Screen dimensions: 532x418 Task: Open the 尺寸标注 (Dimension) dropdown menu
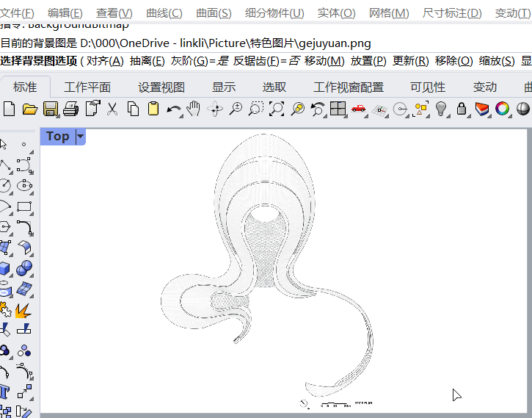[x=452, y=13]
